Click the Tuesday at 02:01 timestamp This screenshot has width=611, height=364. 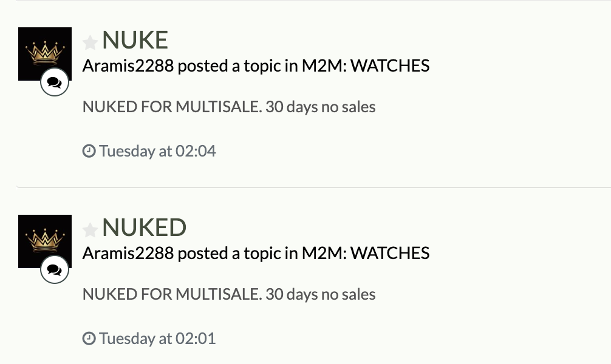coord(157,339)
